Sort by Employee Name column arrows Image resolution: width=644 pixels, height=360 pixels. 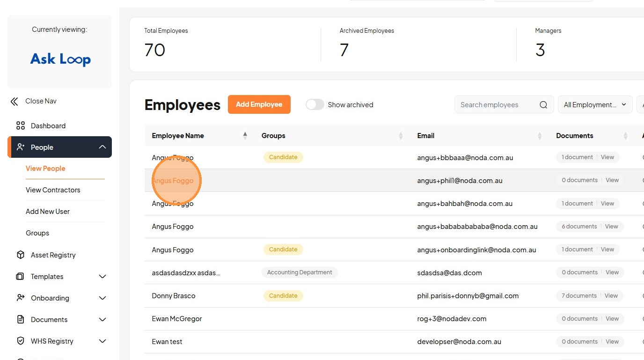tap(245, 136)
